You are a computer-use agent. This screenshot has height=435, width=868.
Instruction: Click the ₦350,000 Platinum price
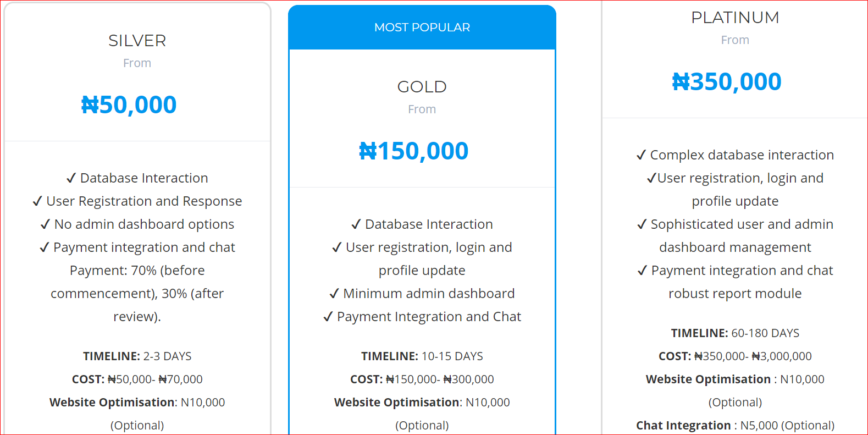pyautogui.click(x=726, y=81)
